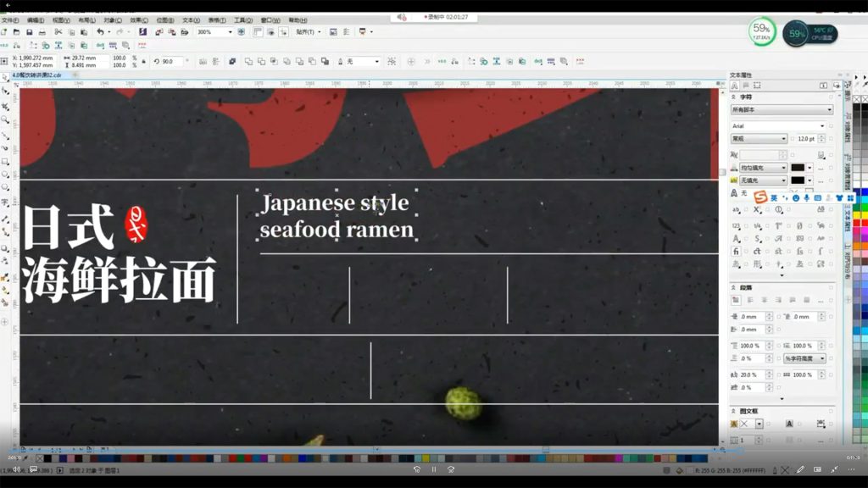Click the Print icon in toolbar
Screen dimensions: 868x488
[x=42, y=32]
